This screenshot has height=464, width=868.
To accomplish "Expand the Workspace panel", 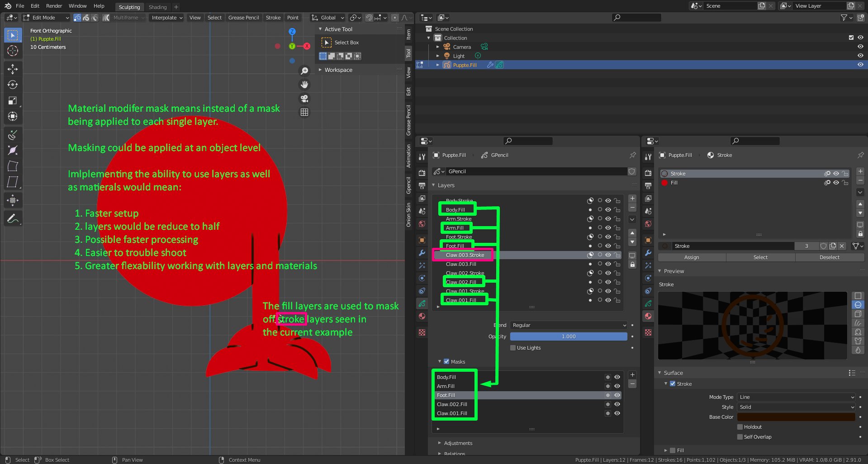I will [x=338, y=70].
